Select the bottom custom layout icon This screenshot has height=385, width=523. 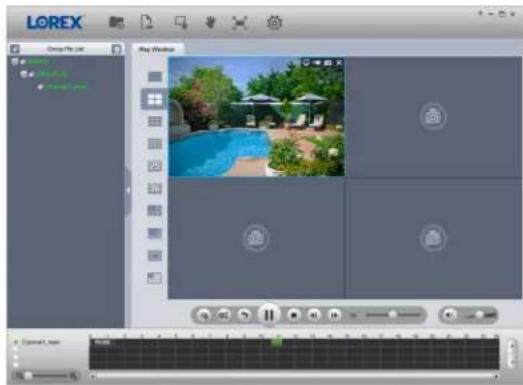coord(154,278)
